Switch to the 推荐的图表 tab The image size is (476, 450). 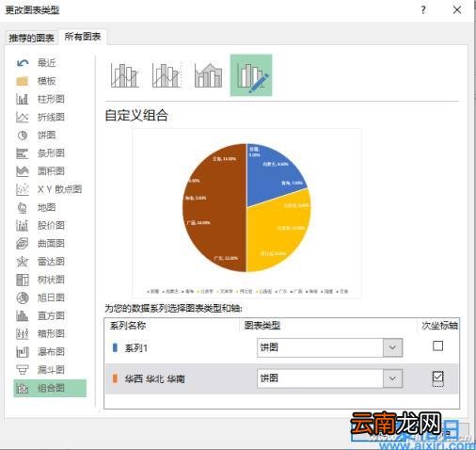click(31, 39)
